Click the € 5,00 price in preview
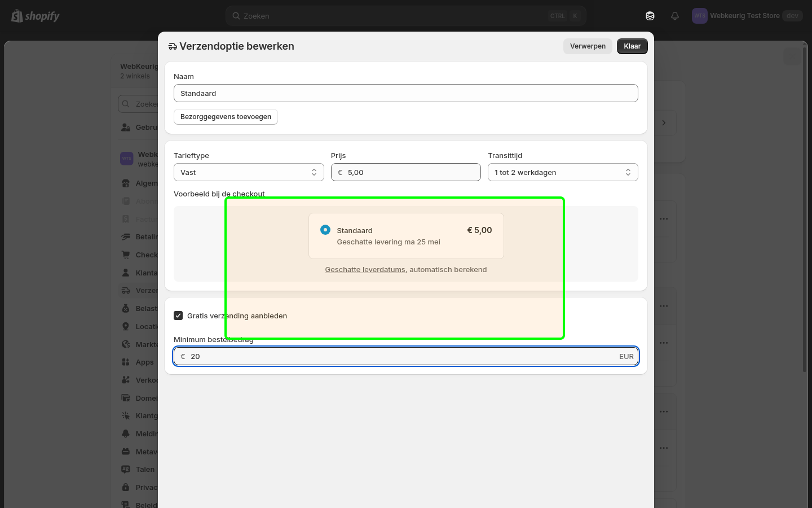 [x=479, y=230]
